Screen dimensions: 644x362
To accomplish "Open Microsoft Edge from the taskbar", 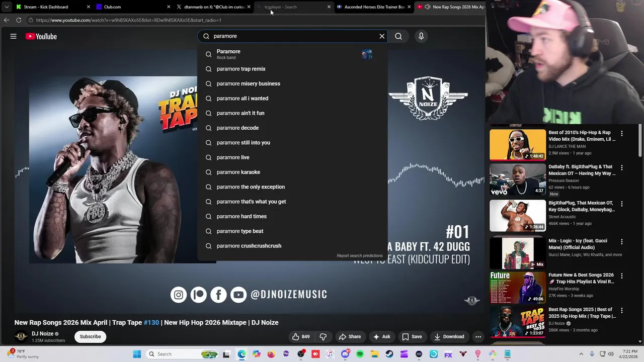I will click(x=242, y=354).
